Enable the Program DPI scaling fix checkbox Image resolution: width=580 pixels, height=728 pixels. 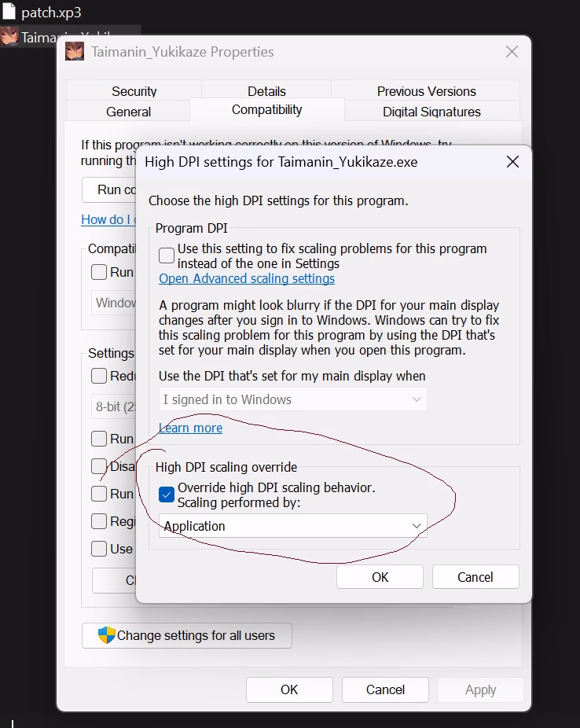click(x=167, y=256)
